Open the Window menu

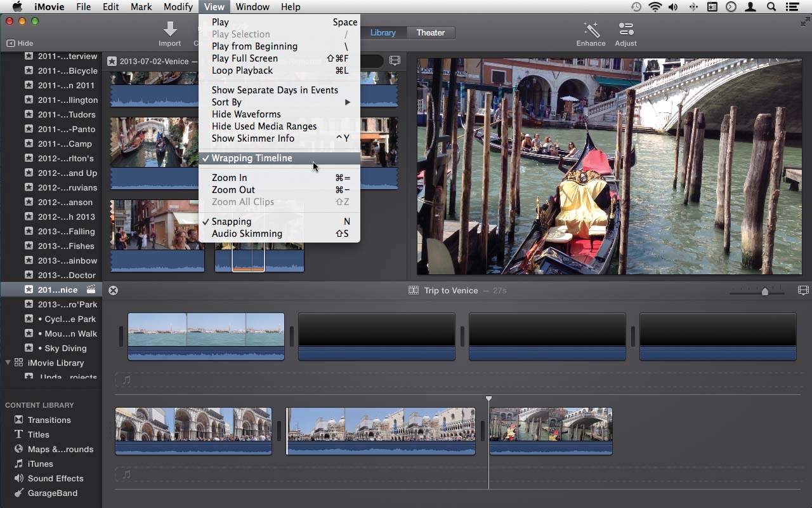252,7
